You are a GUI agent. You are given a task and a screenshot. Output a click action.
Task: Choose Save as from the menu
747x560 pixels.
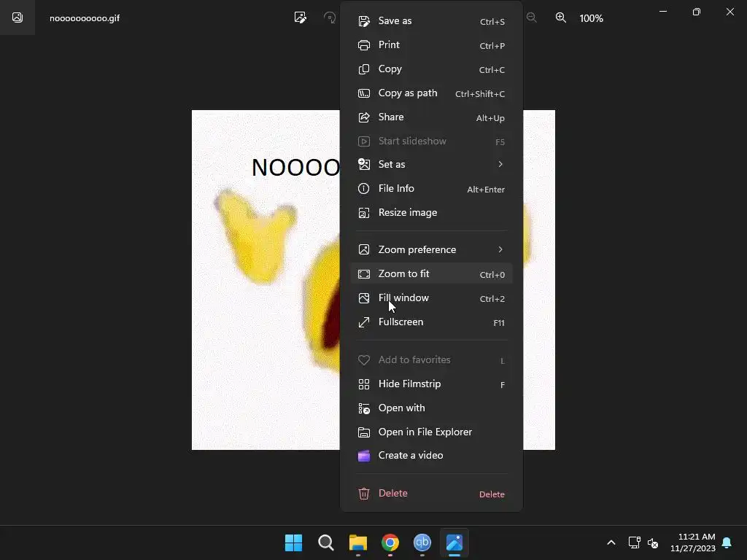coord(431,21)
